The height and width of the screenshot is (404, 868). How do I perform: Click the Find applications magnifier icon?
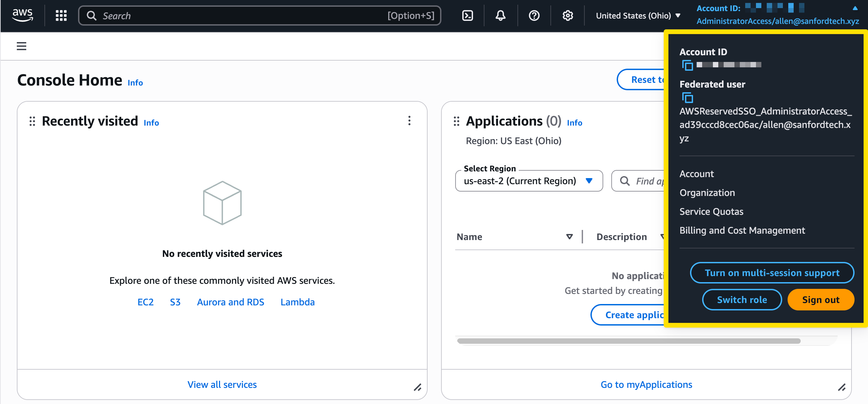pyautogui.click(x=625, y=181)
